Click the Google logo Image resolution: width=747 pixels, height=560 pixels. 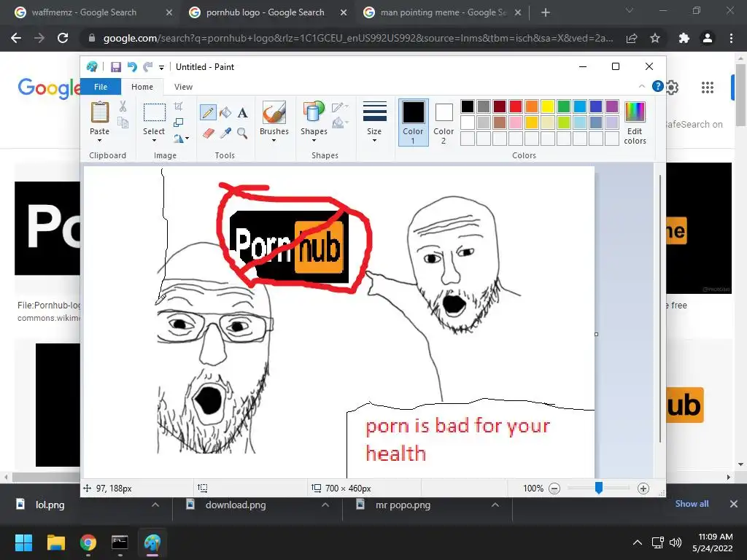click(x=49, y=88)
